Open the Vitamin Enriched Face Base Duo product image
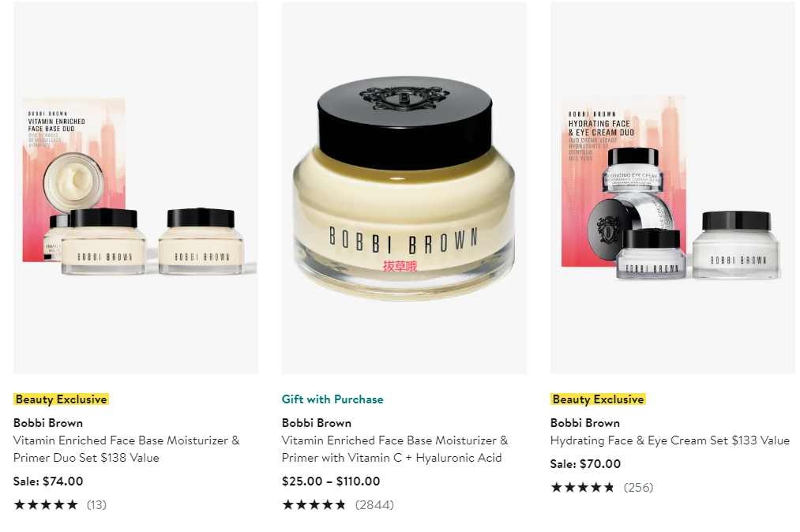Screen dimensions: 800x532 136,187
